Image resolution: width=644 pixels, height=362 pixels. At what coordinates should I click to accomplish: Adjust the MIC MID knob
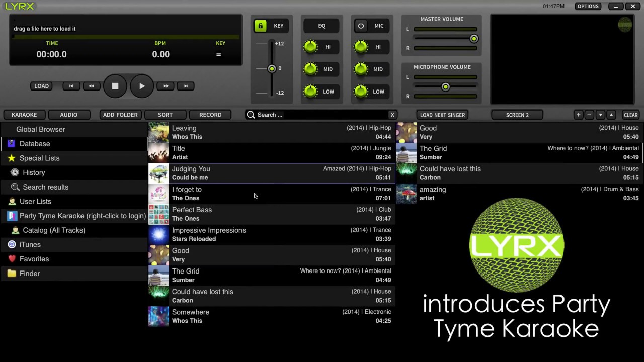(361, 69)
